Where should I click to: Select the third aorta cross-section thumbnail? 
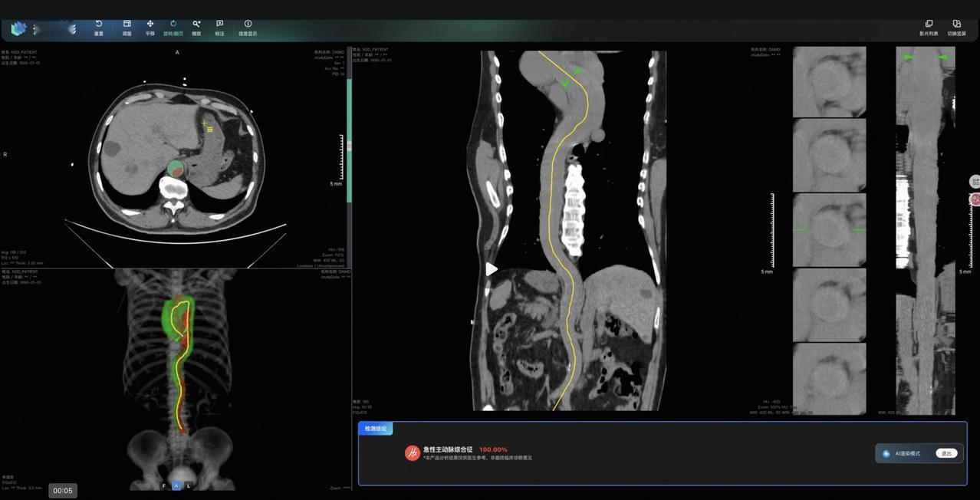click(x=829, y=230)
